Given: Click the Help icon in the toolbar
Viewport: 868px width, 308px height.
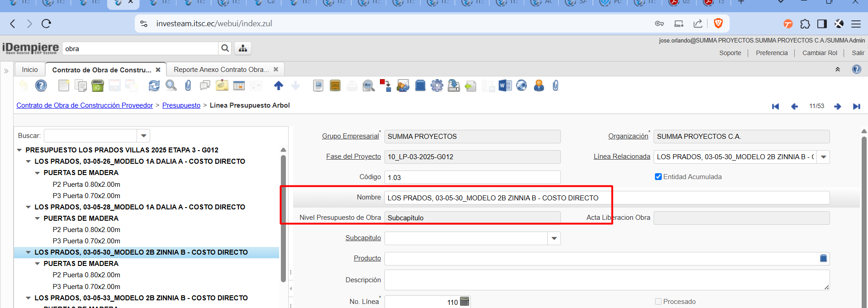Looking at the screenshot, I should 41,85.
